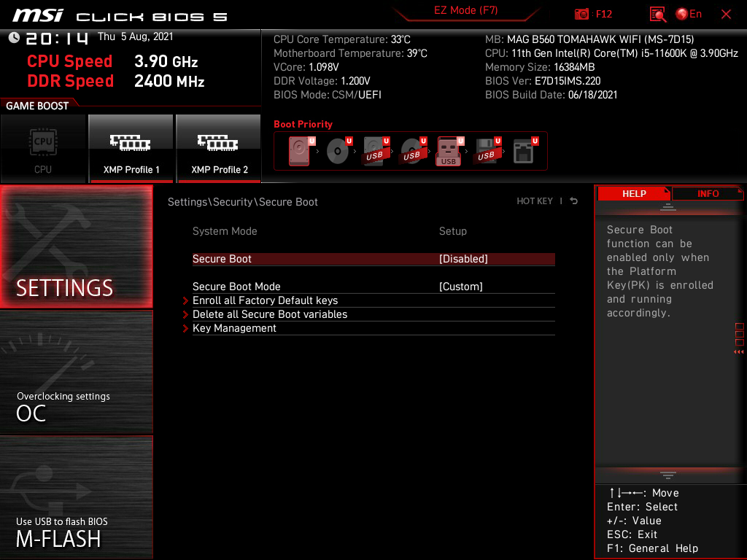Click the CPU Speed 3.90 GHz readout
Viewport: 747px width, 560px height.
pyautogui.click(x=112, y=61)
